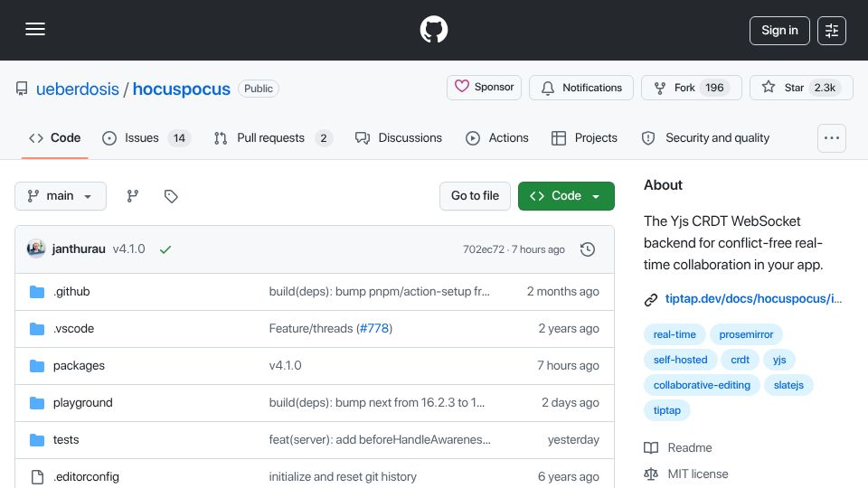Sponsor this repository

(484, 88)
